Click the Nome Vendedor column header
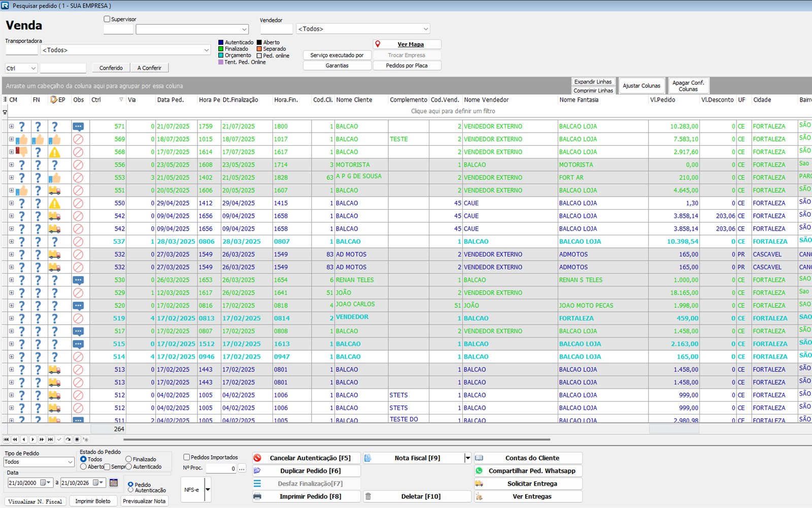 pos(486,100)
